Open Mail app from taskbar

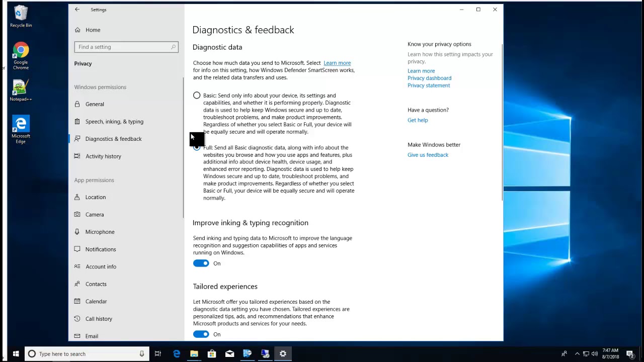(229, 354)
